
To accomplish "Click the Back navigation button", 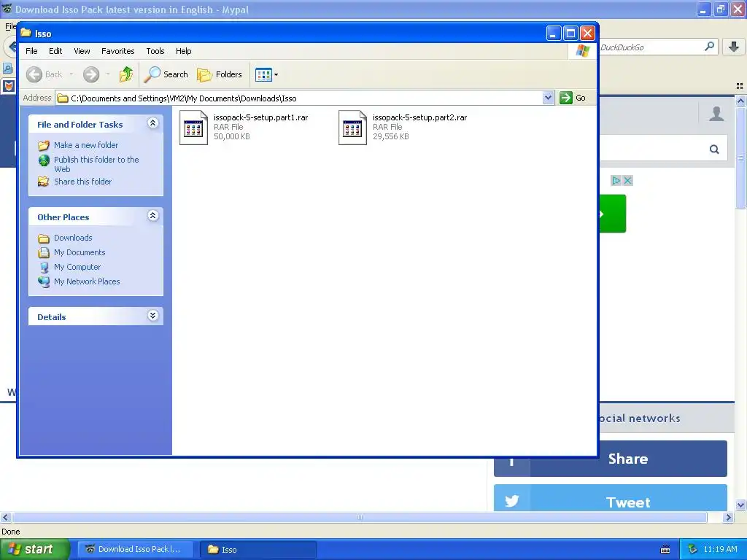I will [44, 74].
